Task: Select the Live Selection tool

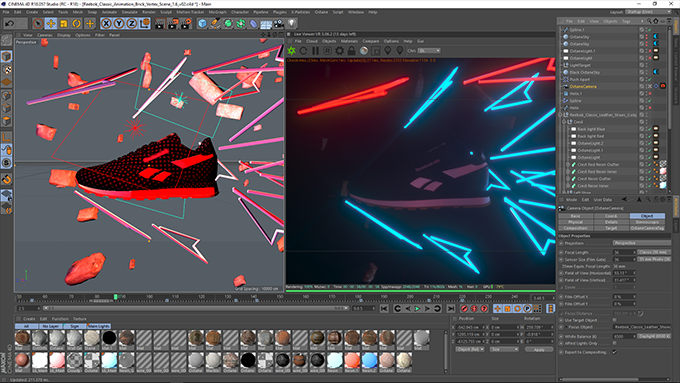Action: pyautogui.click(x=38, y=23)
